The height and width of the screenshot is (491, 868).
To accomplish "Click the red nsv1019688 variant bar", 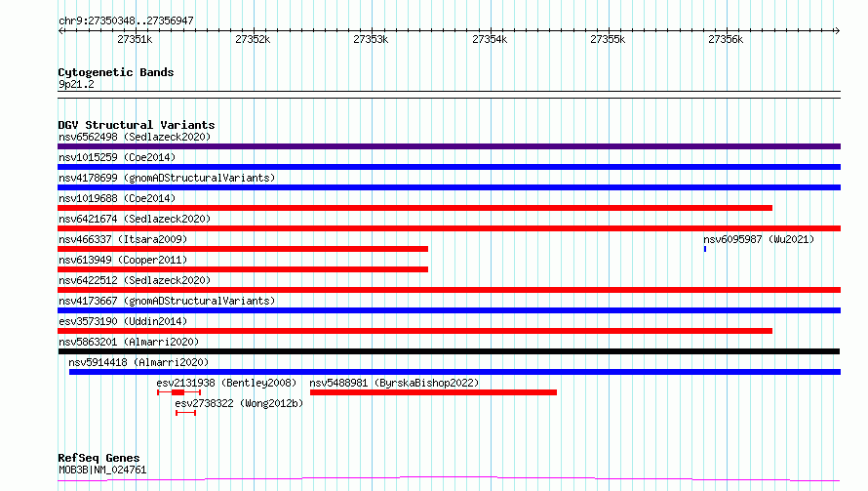I will click(x=414, y=208).
